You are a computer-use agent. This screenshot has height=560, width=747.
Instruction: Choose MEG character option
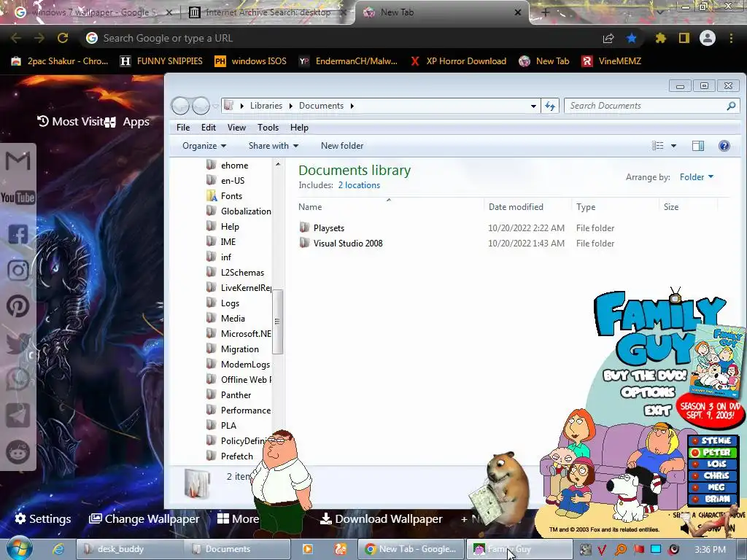pos(712,487)
